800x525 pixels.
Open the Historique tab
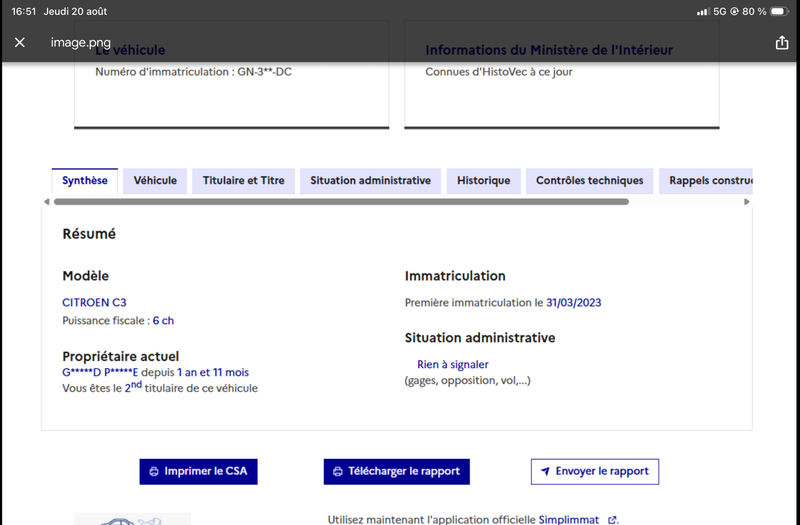point(484,181)
